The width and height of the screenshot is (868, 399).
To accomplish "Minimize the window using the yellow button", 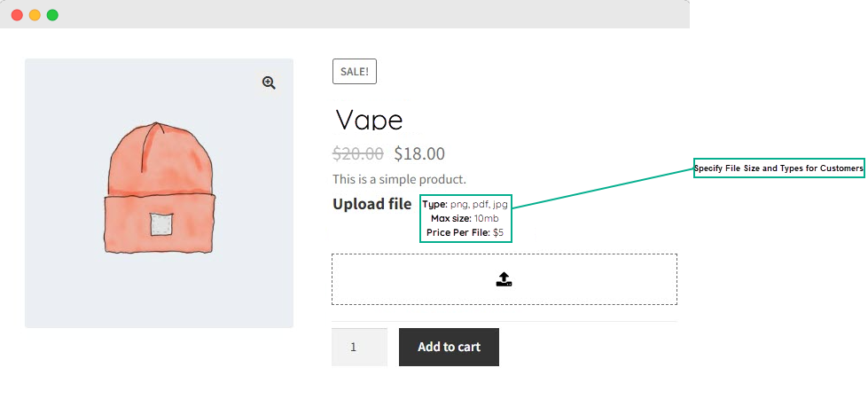I will (x=35, y=15).
